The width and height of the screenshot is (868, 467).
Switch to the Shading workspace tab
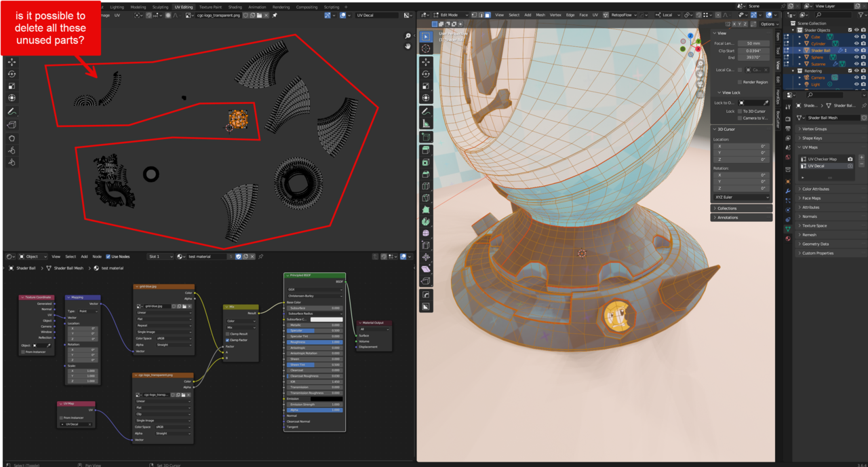235,7
